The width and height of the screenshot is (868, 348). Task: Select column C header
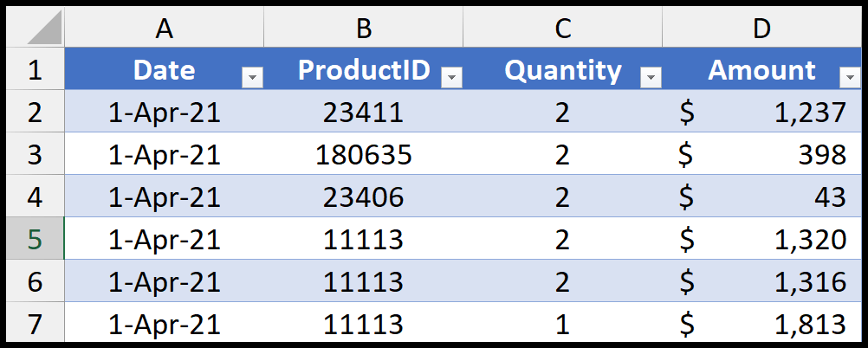point(563,29)
